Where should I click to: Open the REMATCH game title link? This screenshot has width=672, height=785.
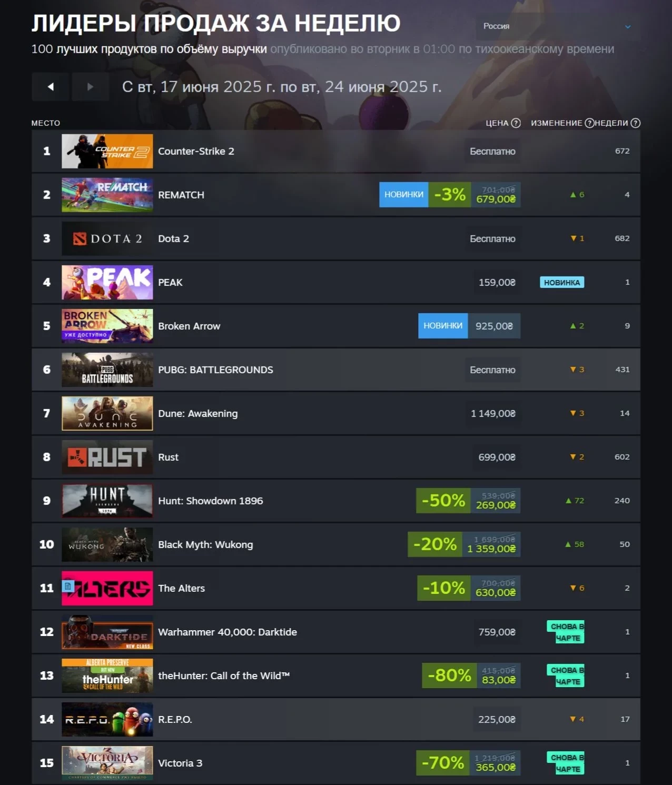181,195
